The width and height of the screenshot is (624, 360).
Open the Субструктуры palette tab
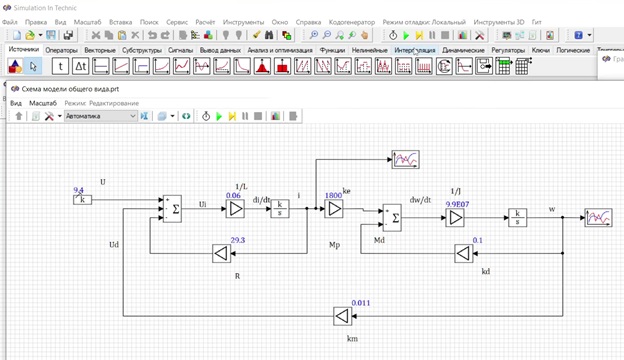point(142,50)
